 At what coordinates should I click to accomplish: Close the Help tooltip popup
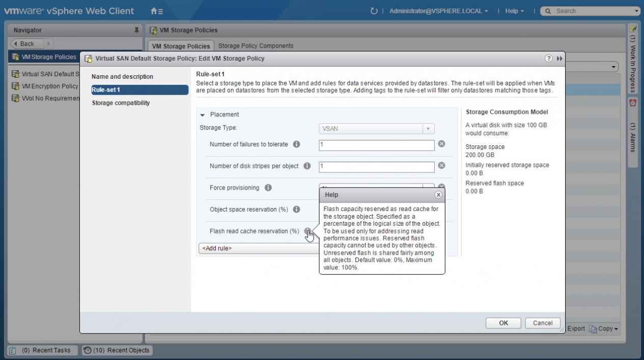click(438, 195)
